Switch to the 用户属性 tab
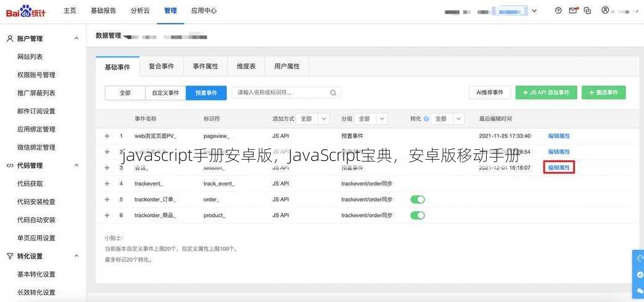 coord(287,67)
